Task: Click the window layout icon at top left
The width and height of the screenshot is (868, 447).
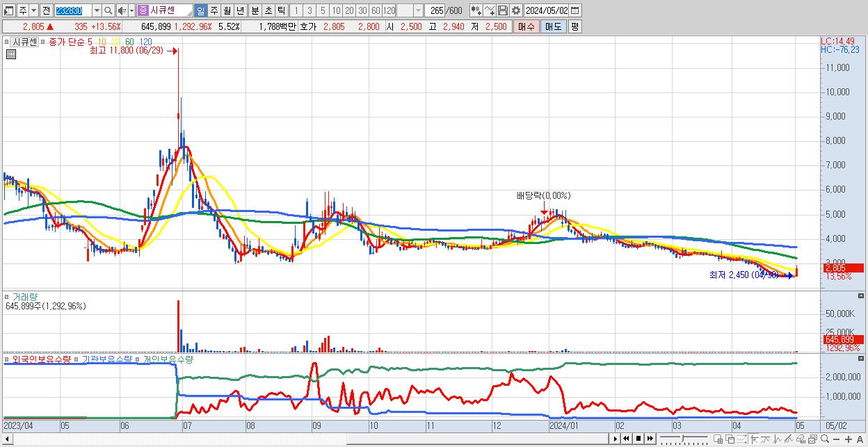Action: [x=8, y=10]
